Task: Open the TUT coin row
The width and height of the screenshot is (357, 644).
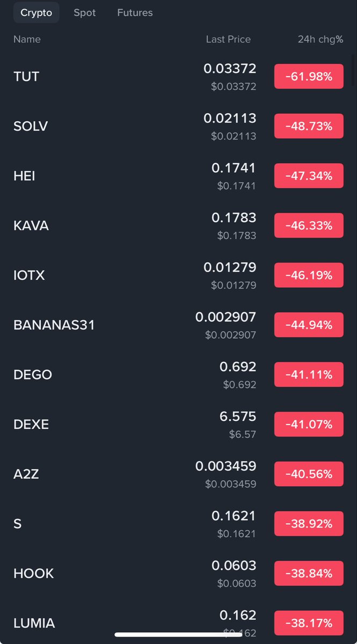Action: pyautogui.click(x=26, y=77)
